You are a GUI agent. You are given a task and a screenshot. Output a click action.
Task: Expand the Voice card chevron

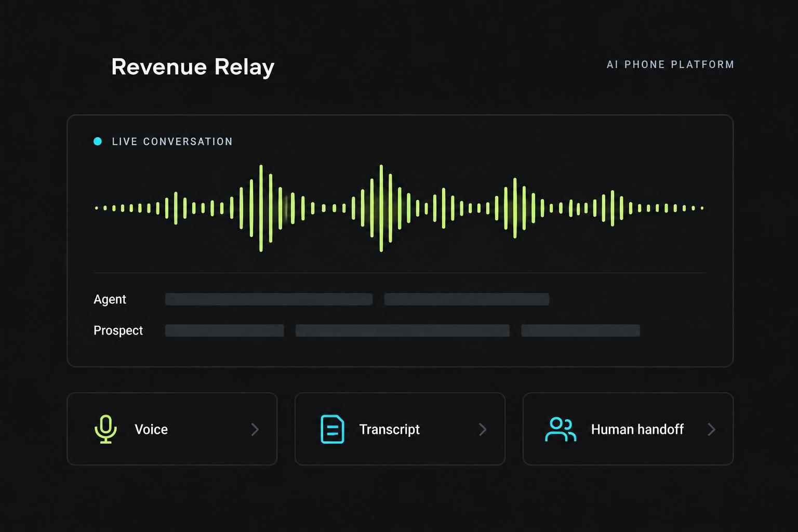point(255,429)
